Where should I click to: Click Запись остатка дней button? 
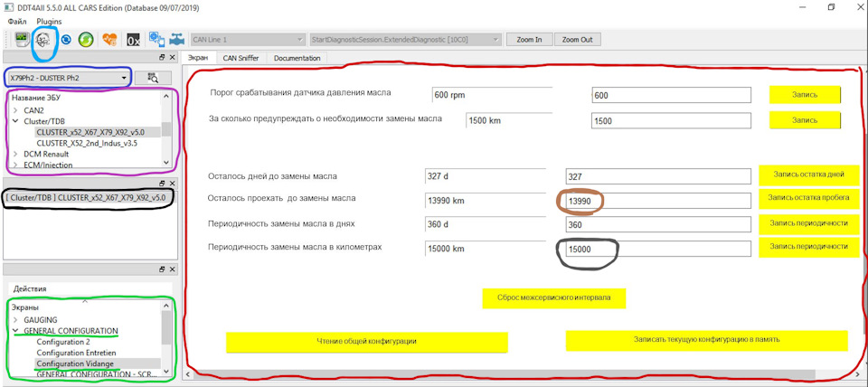[x=808, y=175]
